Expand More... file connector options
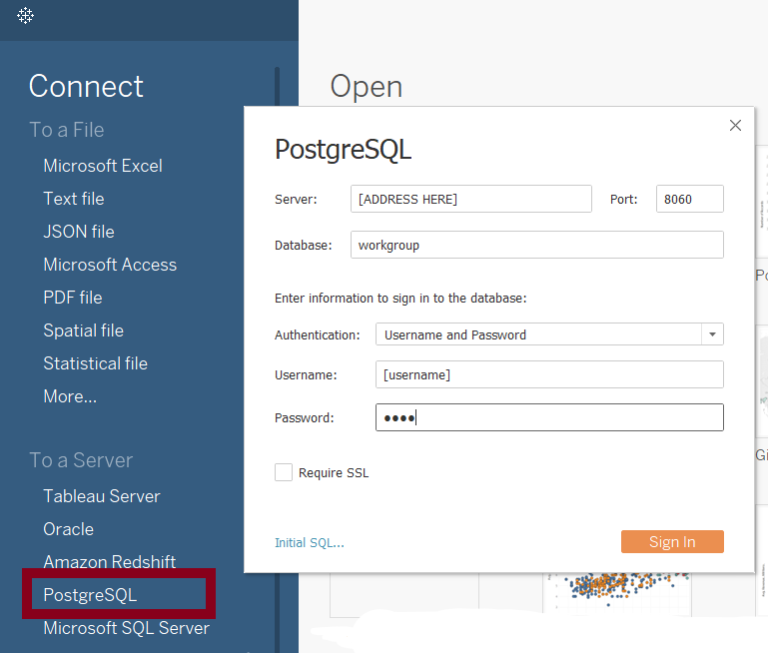 click(70, 397)
